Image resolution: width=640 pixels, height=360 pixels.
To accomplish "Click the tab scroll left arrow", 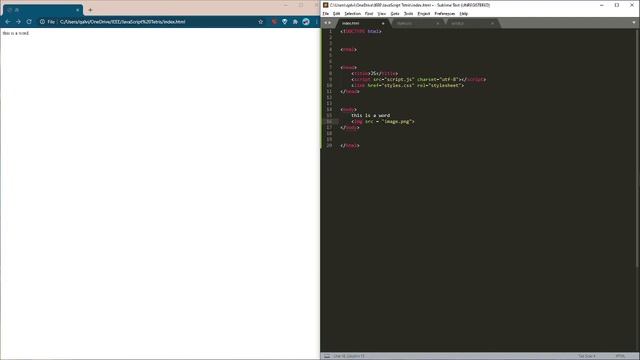I will coord(325,23).
